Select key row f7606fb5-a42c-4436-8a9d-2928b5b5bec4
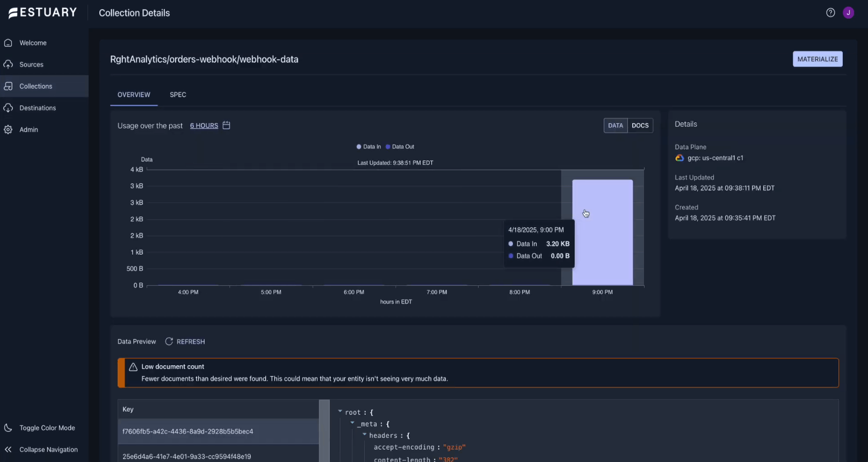The height and width of the screenshot is (462, 868). 218,431
